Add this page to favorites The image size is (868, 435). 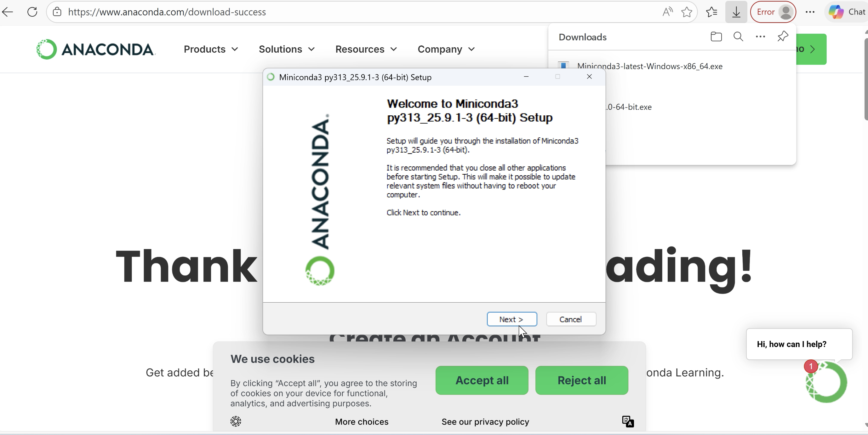(x=687, y=12)
